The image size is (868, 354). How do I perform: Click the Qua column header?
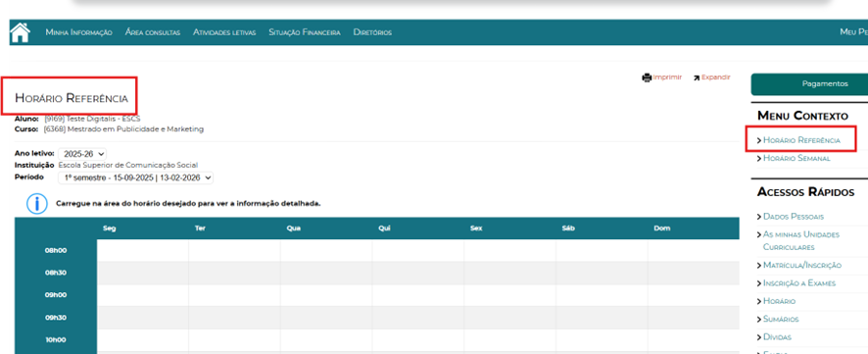[x=293, y=228]
